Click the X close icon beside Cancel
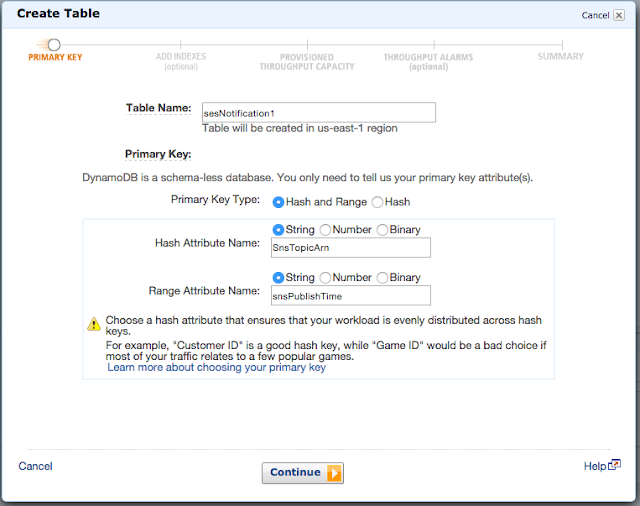 coord(619,16)
